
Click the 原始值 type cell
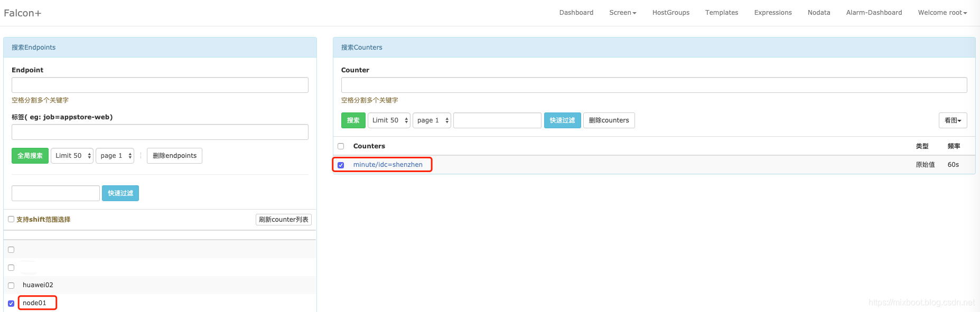pos(925,165)
